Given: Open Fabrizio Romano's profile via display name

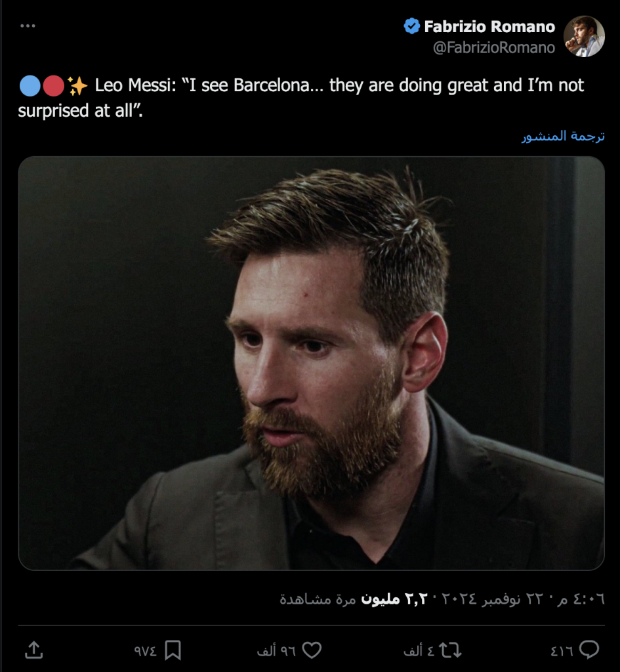Looking at the screenshot, I should pyautogui.click(x=489, y=27).
